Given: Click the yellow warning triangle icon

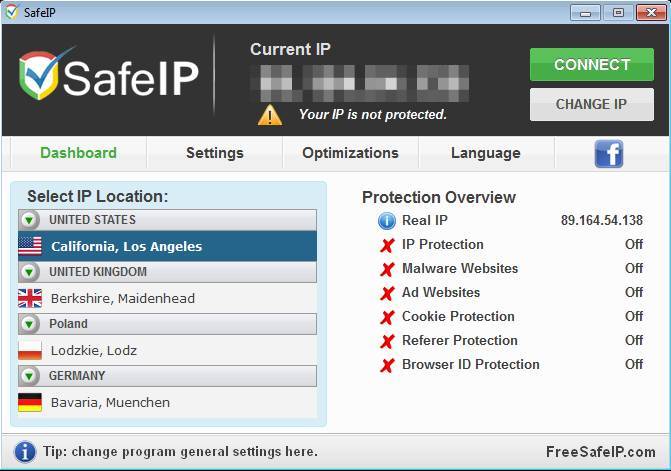Looking at the screenshot, I should coord(270,114).
